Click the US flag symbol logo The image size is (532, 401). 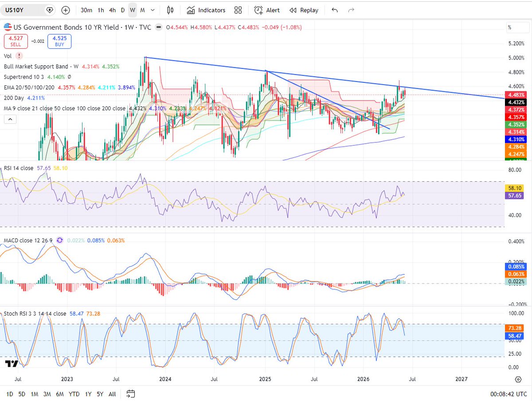[x=8, y=27]
